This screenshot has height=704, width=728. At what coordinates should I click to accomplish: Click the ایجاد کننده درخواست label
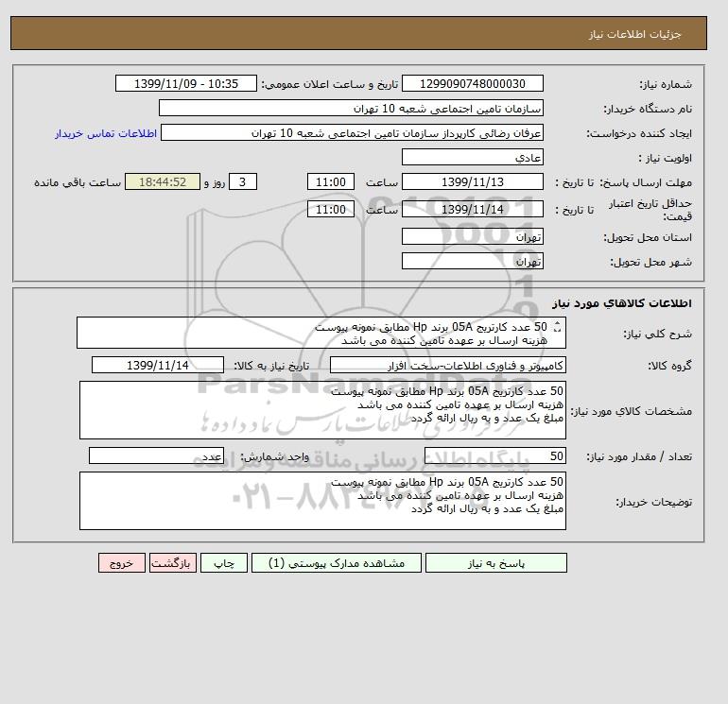[639, 133]
